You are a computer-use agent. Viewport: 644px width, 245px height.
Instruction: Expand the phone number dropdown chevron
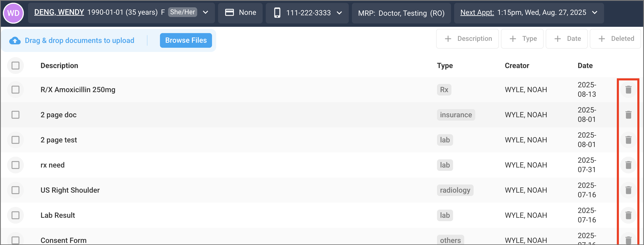[x=339, y=13]
